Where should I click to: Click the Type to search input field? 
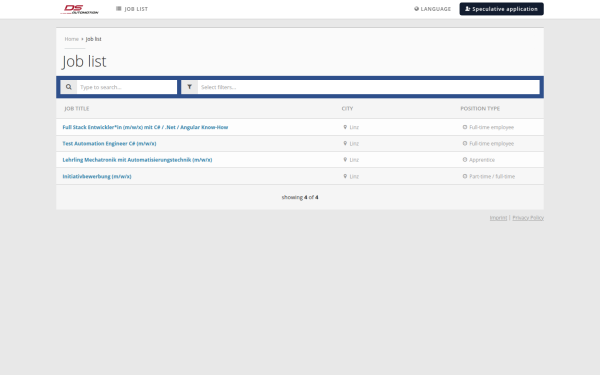(127, 87)
